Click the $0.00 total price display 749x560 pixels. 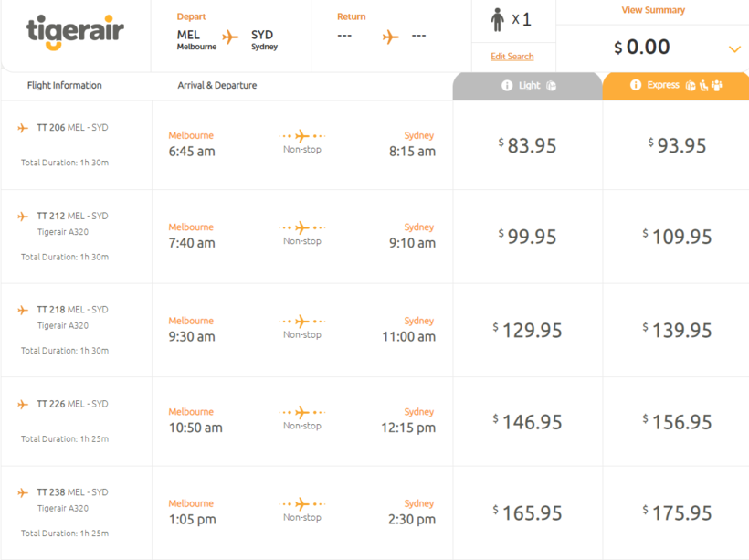[642, 48]
